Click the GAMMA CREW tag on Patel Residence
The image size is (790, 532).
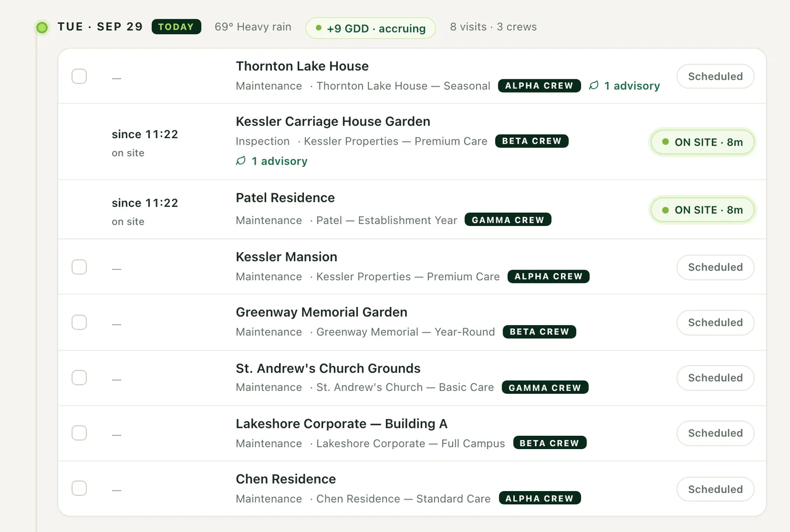[x=508, y=220]
